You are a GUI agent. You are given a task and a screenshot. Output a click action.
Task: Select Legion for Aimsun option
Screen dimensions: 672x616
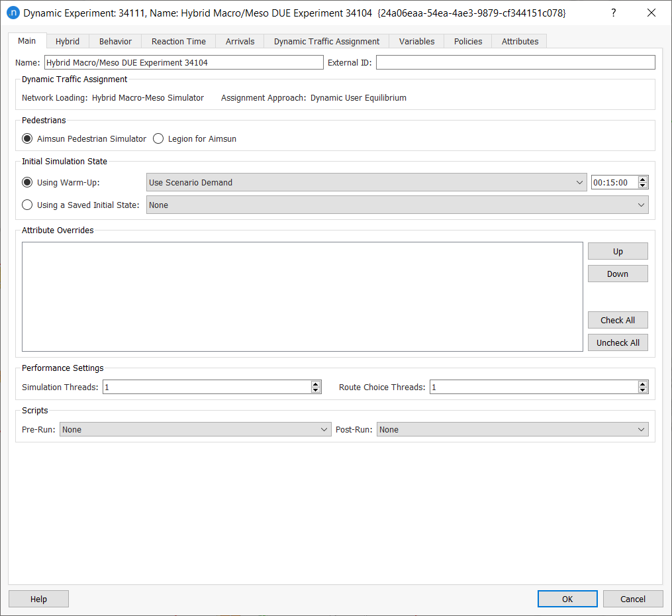(x=158, y=139)
